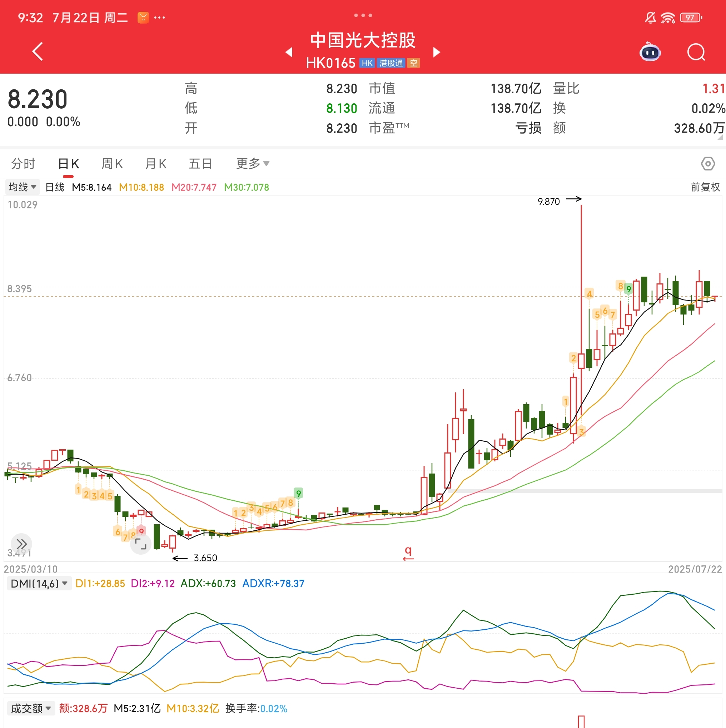Image resolution: width=726 pixels, height=728 pixels.
Task: Tap the orange app notification icon
Action: pos(143,17)
